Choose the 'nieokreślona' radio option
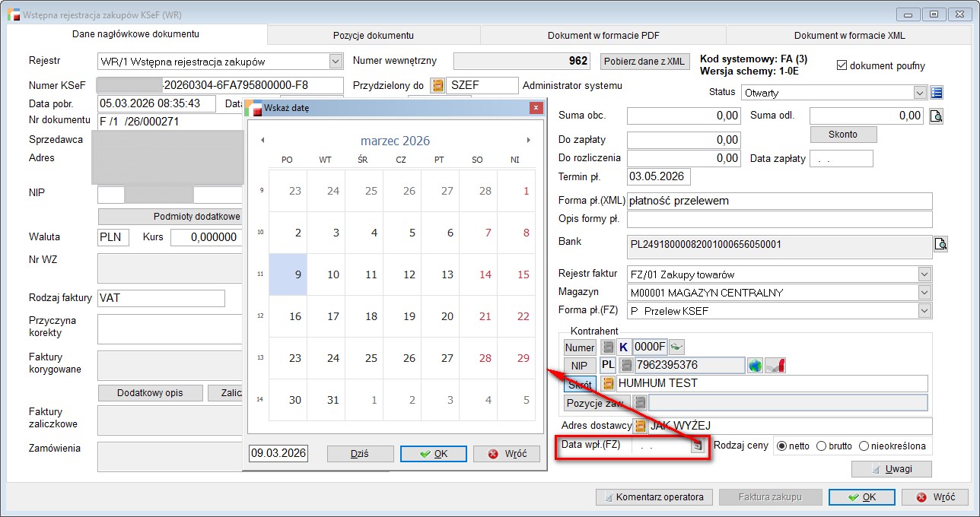 tap(864, 446)
